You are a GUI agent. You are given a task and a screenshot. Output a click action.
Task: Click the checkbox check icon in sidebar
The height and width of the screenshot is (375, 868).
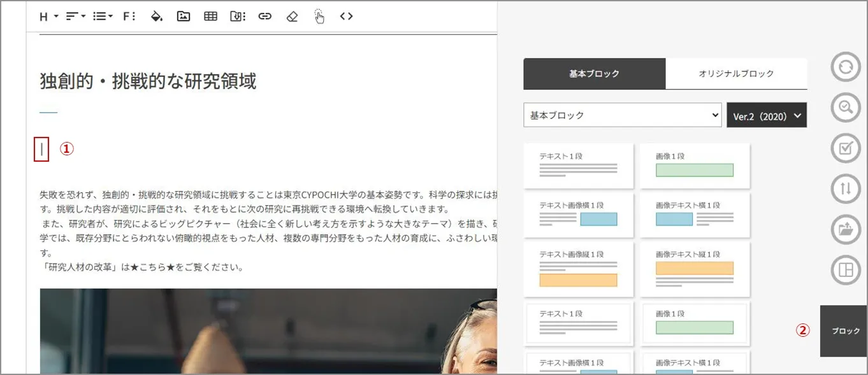[846, 148]
